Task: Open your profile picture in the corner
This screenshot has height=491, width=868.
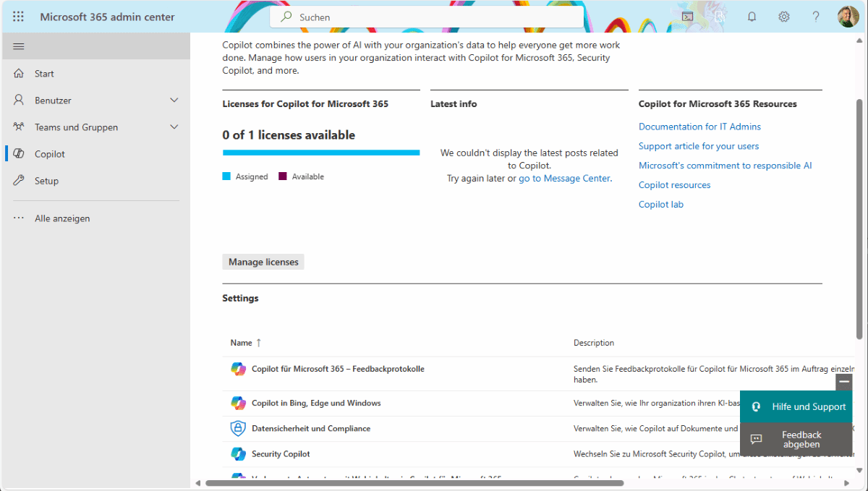Action: point(847,16)
